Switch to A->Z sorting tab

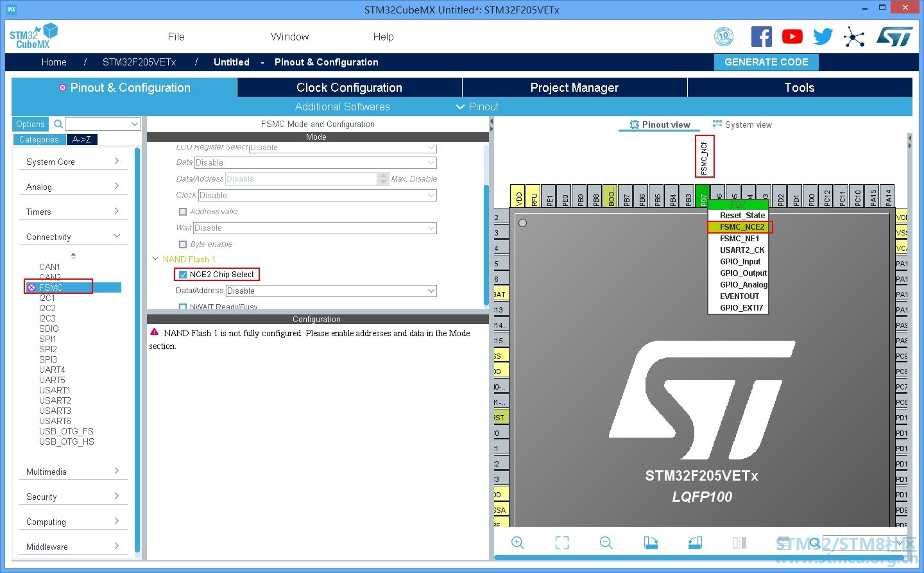coord(81,139)
